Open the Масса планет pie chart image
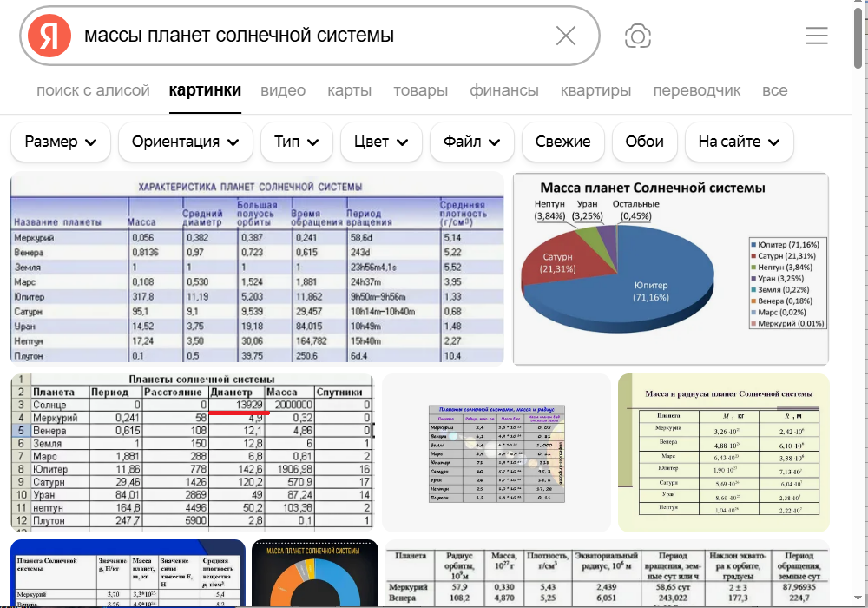Image resolution: width=868 pixels, height=608 pixels. pyautogui.click(x=671, y=269)
